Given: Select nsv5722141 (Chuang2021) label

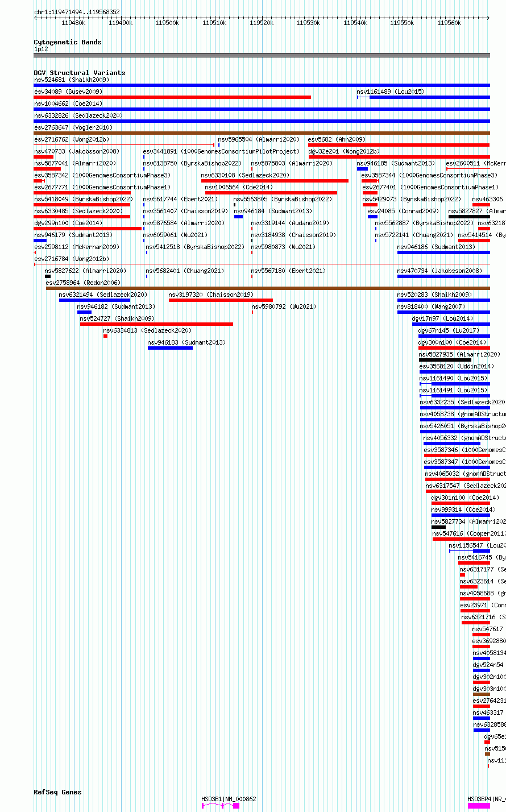Looking at the screenshot, I should (x=414, y=235).
